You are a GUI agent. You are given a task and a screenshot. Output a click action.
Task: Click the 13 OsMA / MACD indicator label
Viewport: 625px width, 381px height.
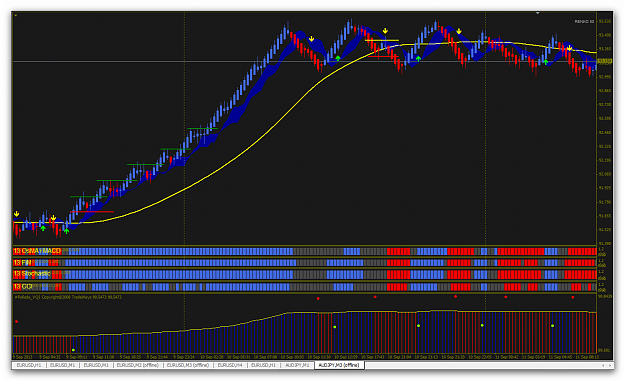coord(37,251)
